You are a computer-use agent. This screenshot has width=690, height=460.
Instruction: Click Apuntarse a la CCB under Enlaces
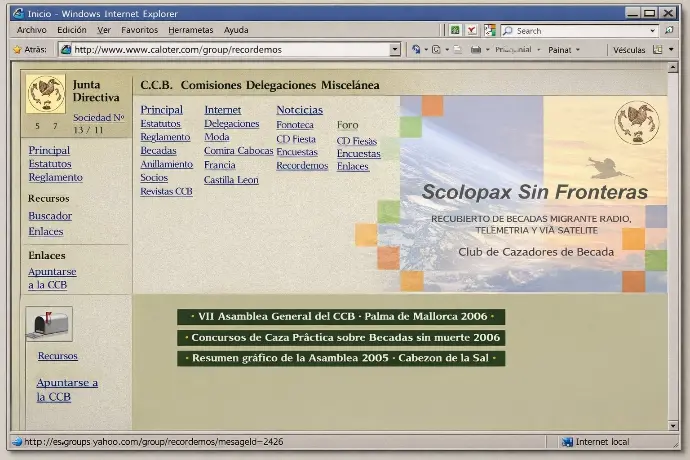point(52,278)
